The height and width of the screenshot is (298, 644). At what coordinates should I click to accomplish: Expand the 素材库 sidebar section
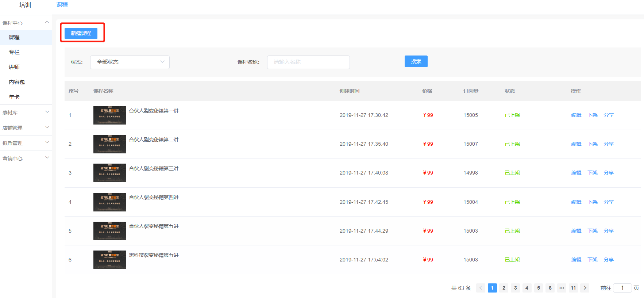pyautogui.click(x=26, y=112)
